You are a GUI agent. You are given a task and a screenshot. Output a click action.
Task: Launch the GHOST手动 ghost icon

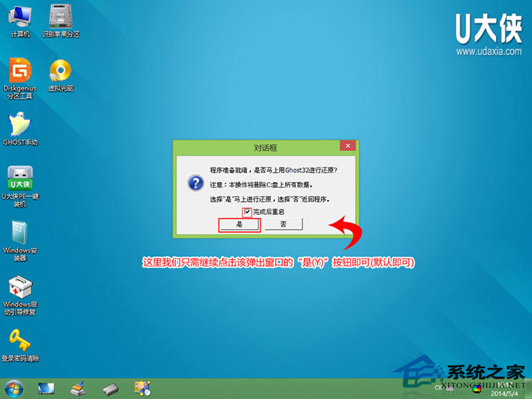pyautogui.click(x=20, y=129)
